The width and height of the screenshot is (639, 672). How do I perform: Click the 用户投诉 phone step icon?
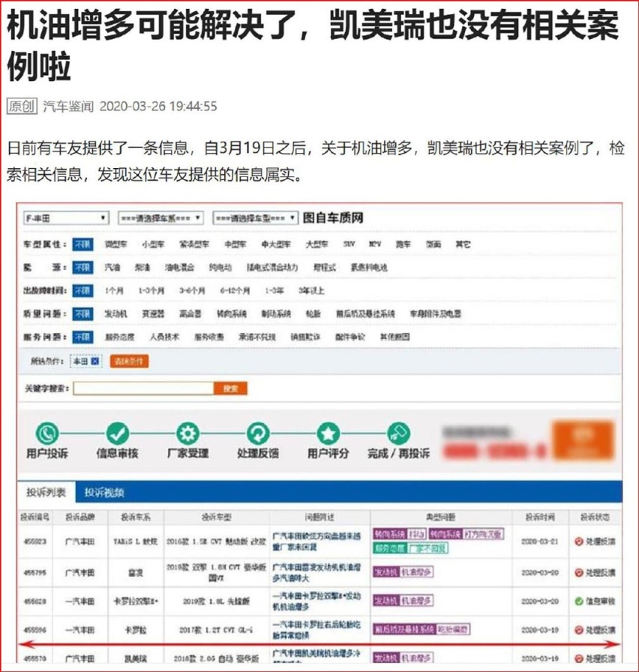46,433
